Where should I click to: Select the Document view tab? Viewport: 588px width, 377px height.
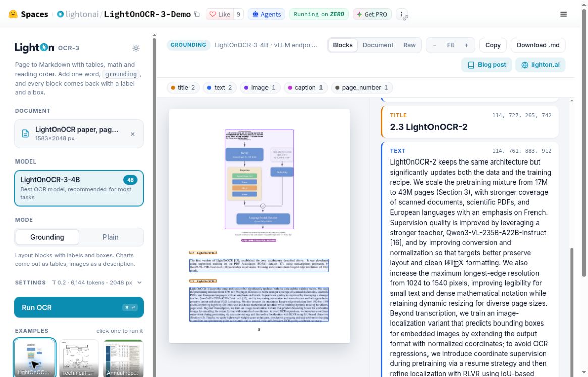click(x=378, y=45)
